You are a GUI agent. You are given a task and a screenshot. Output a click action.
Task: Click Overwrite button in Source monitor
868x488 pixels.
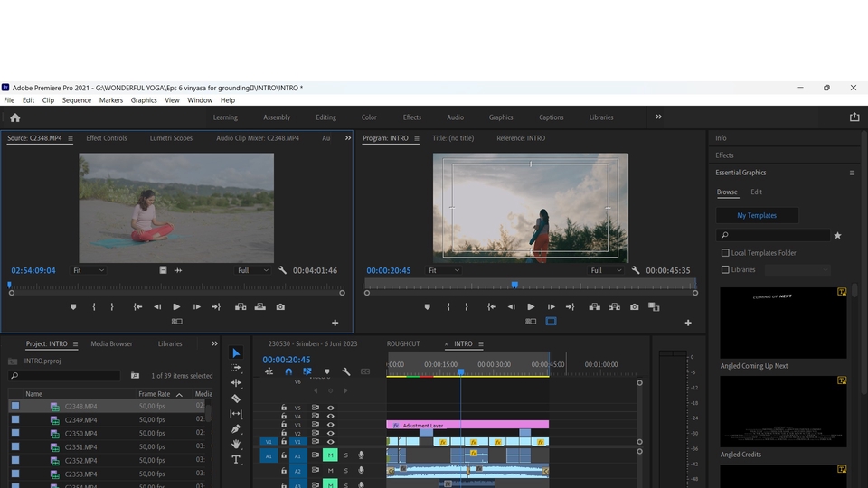(x=260, y=306)
